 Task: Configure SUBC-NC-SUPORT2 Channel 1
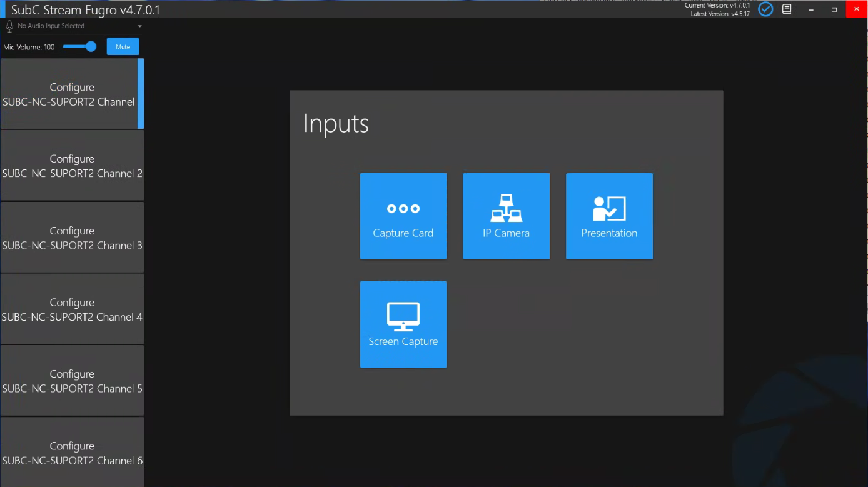pos(71,94)
